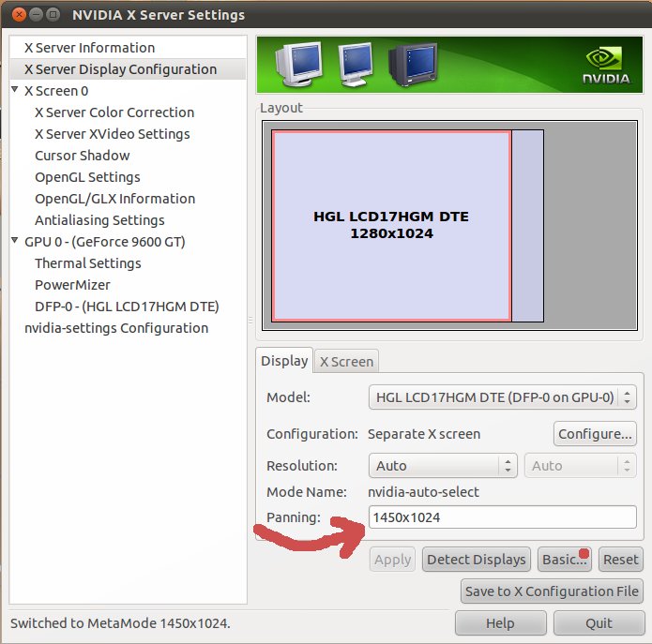Switch to the Display tab
Viewport: 652px width, 644px height.
[x=284, y=361]
